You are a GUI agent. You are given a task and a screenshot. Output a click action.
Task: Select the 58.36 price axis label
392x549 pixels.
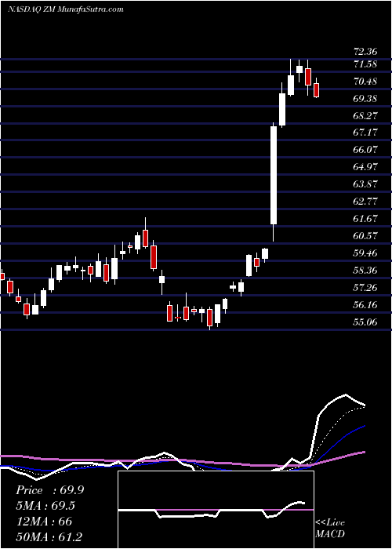coord(365,271)
